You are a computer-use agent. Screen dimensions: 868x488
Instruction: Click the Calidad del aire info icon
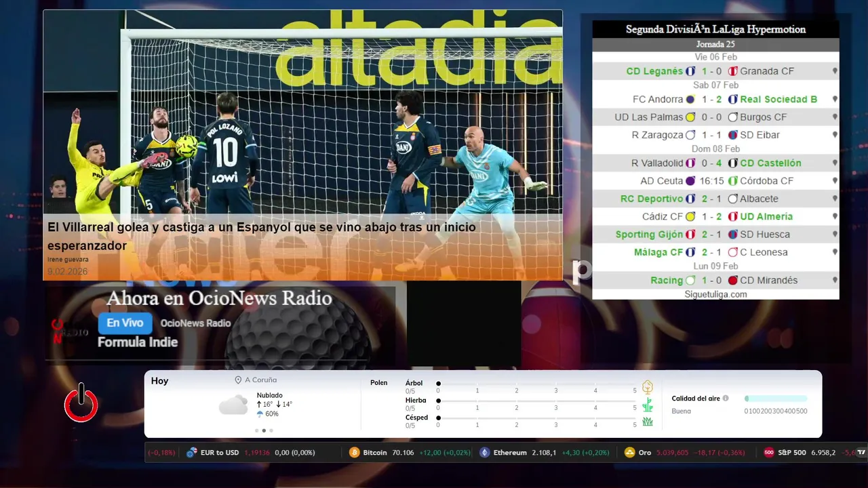pos(726,399)
